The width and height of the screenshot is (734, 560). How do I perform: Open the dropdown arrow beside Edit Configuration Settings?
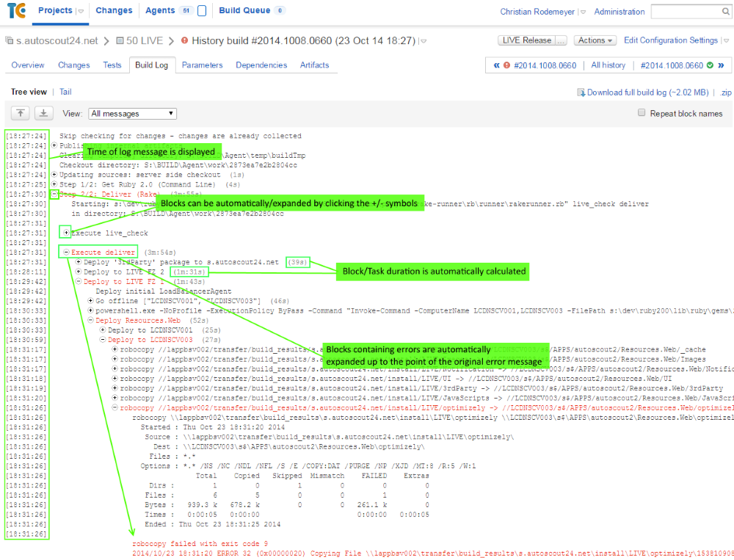pyautogui.click(x=726, y=41)
